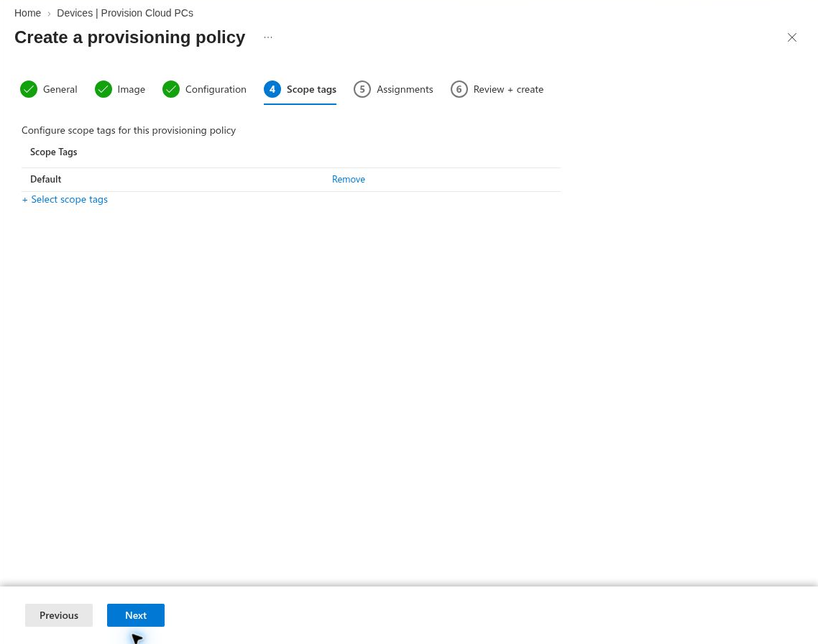Click the Scope Tags column header
Screen dimensions: 818x644
[x=54, y=152]
